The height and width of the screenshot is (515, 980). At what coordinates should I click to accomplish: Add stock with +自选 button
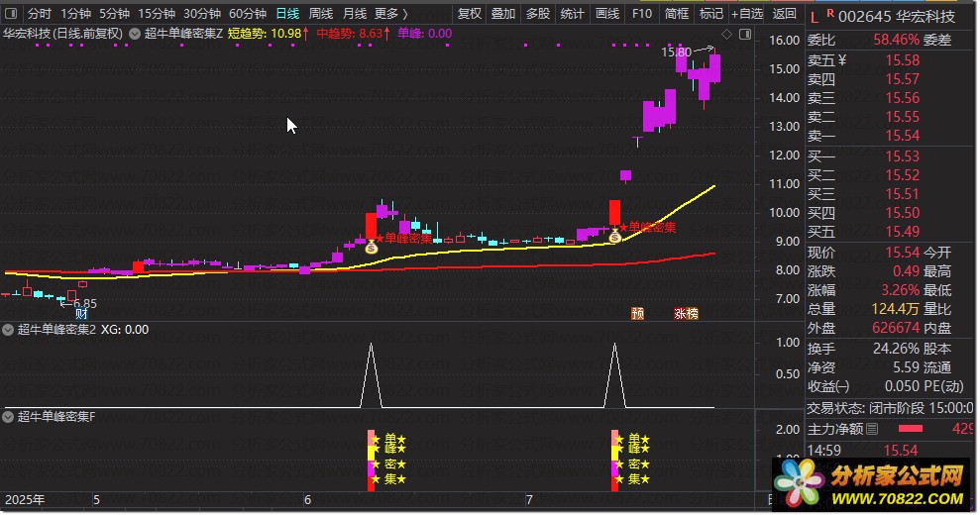click(747, 13)
